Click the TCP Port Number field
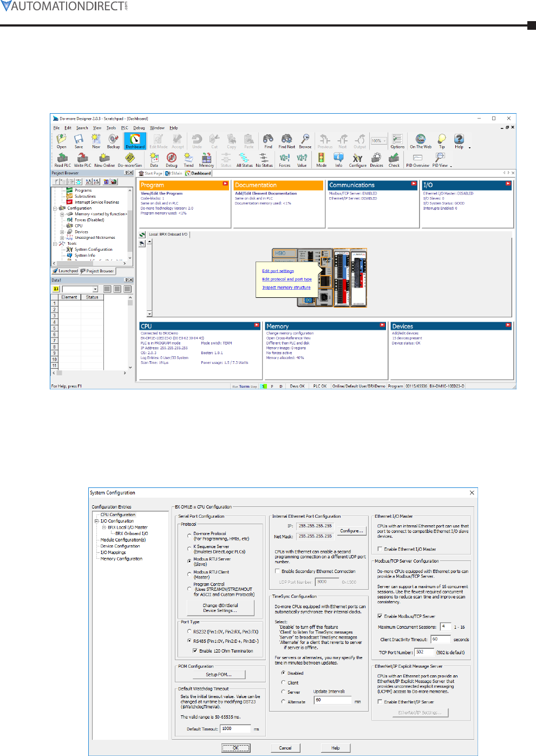 tap(426, 652)
